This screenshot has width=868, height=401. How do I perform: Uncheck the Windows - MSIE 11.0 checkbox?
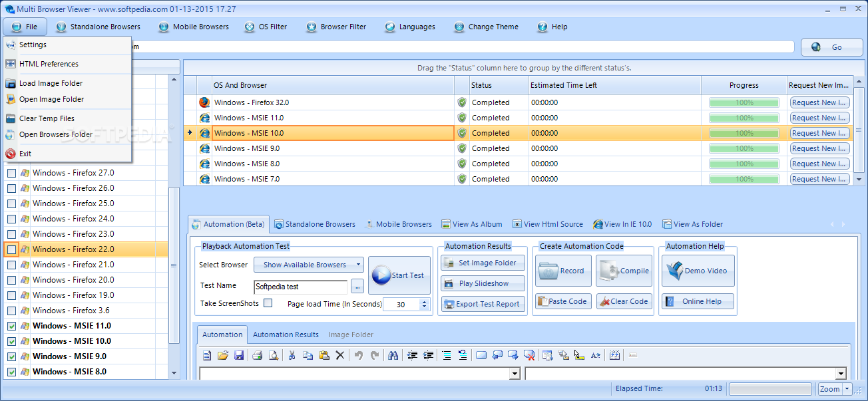pyautogui.click(x=11, y=326)
